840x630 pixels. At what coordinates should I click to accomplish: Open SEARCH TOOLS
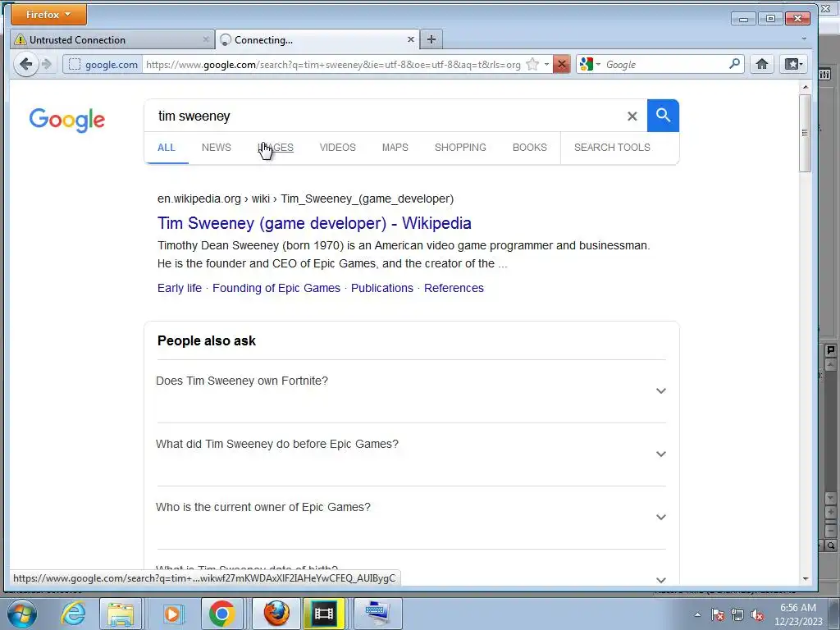pos(612,148)
